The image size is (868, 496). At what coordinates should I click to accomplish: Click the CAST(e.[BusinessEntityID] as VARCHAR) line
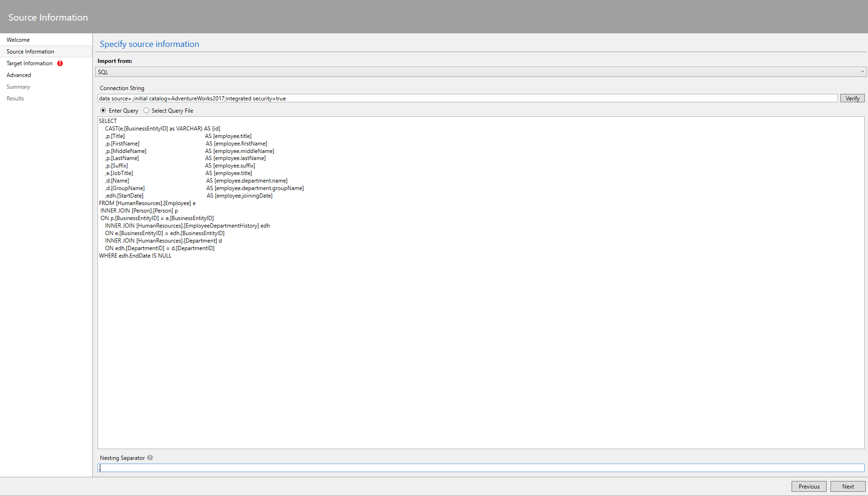tap(163, 129)
